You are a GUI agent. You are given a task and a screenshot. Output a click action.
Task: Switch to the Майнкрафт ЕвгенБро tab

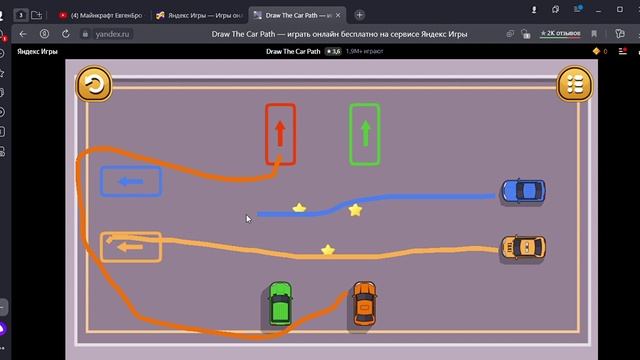[101, 16]
